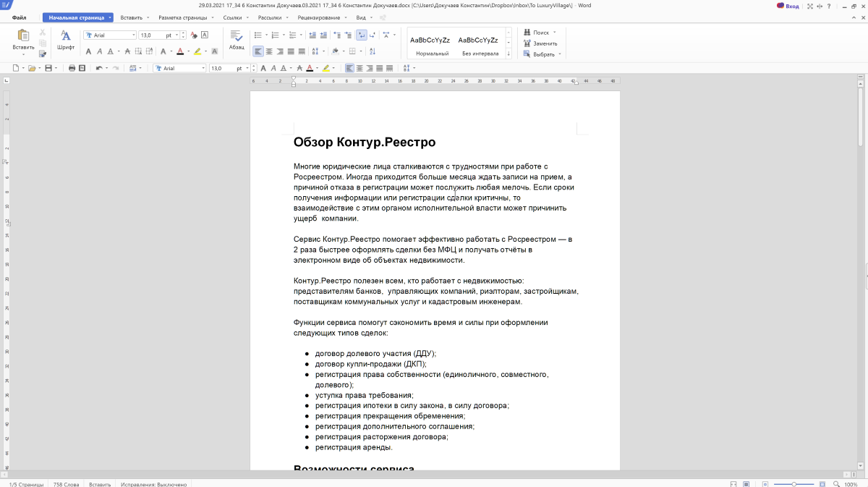Click the Print icon in quick toolbar
Viewport: 868px width, 487px height.
(72, 68)
